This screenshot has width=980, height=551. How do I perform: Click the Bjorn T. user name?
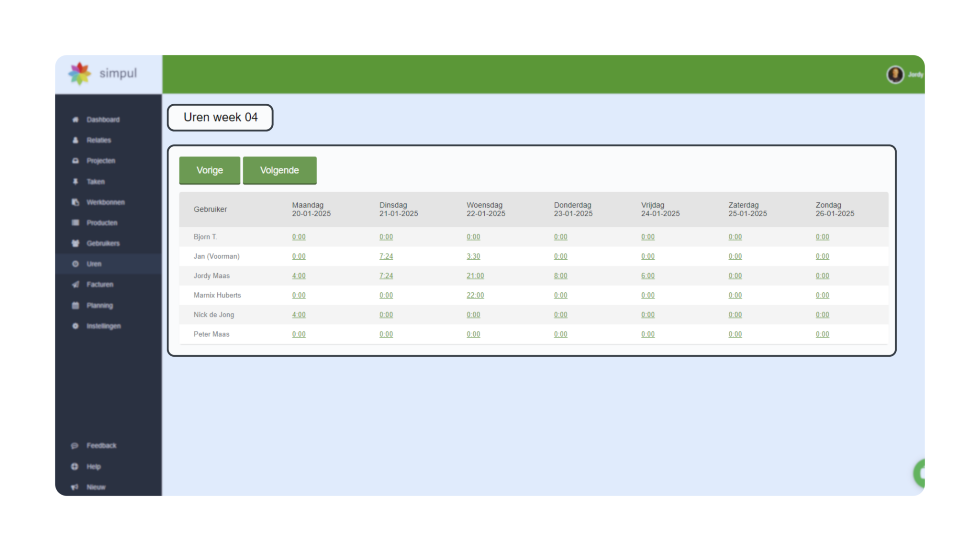[205, 237]
